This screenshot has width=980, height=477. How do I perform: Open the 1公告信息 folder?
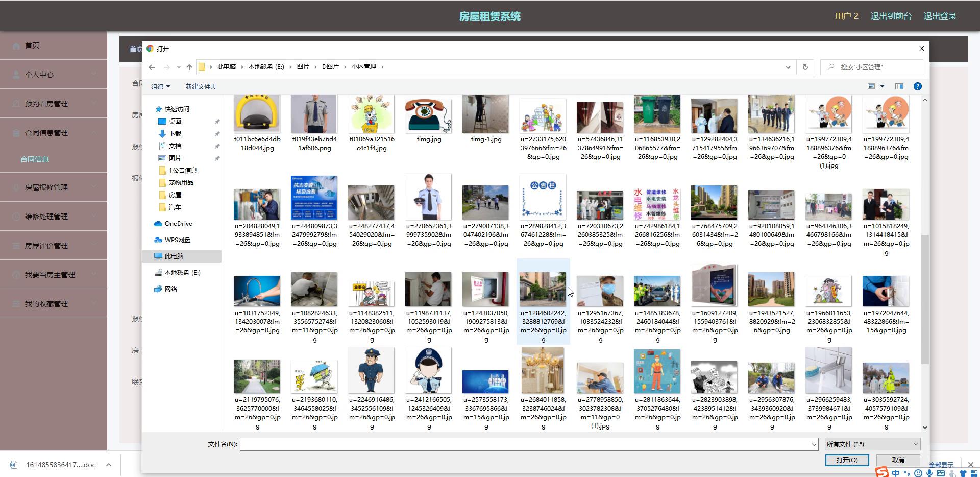(182, 170)
